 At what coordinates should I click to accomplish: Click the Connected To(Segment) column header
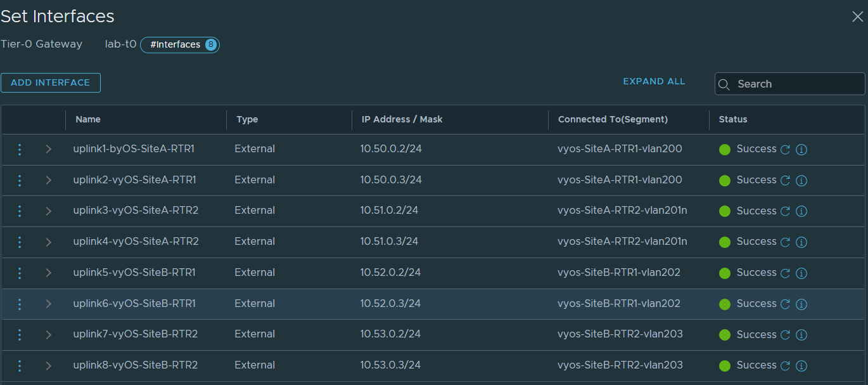tap(613, 119)
